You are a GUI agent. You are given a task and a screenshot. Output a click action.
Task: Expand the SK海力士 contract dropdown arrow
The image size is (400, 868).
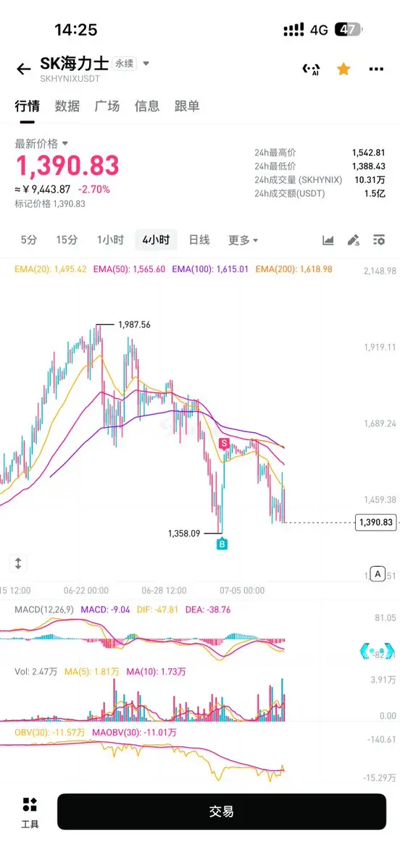click(x=146, y=63)
